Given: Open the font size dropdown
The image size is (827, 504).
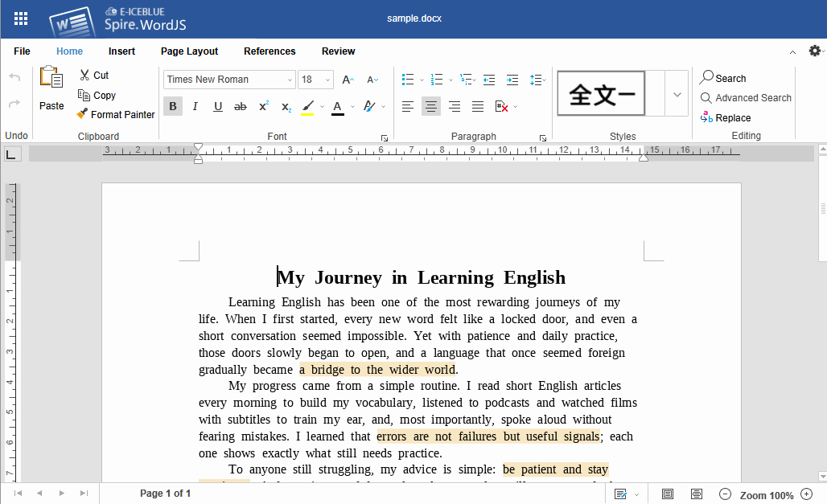Looking at the screenshot, I should 327,80.
